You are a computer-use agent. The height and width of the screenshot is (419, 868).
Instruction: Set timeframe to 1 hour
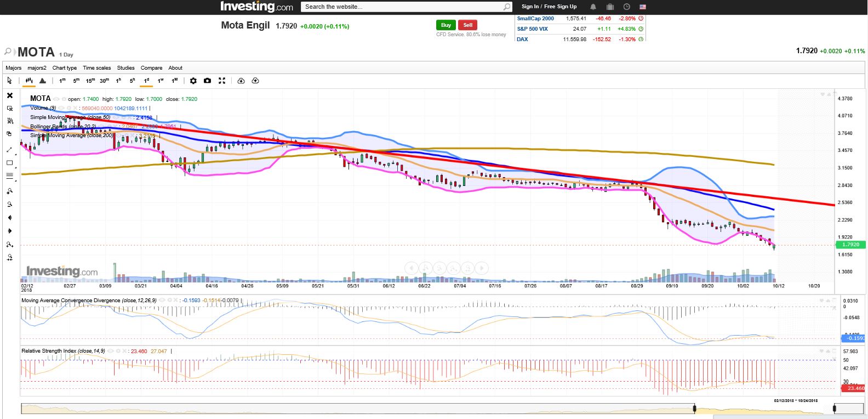(118, 81)
